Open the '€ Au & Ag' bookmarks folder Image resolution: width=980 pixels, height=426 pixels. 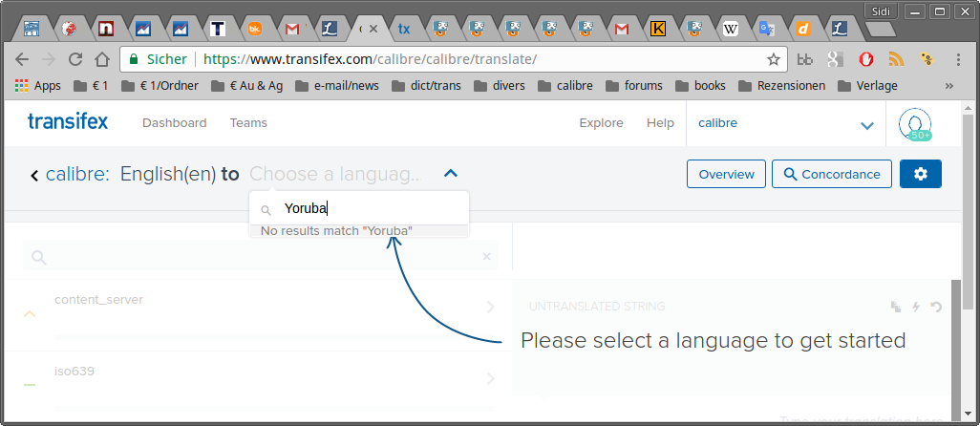246,86
